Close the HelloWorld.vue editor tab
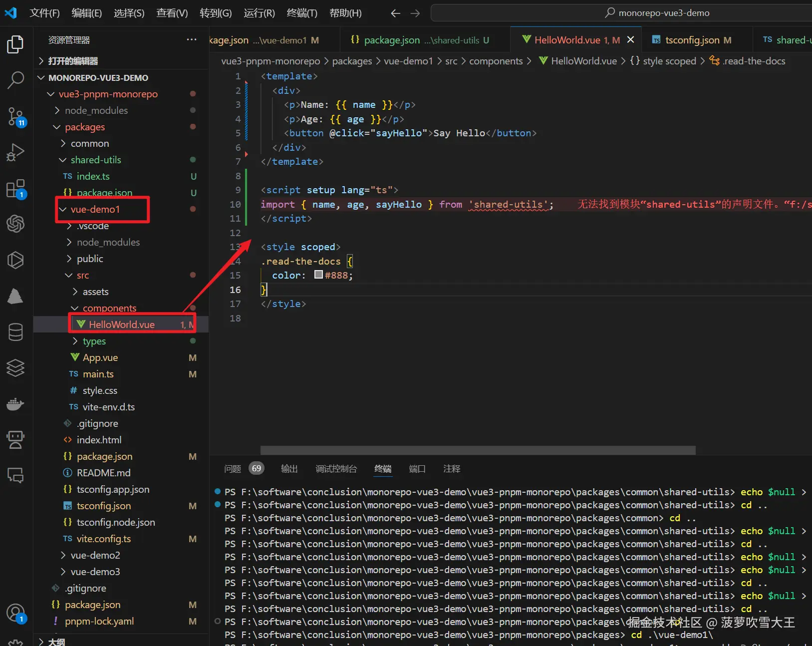 click(631, 40)
